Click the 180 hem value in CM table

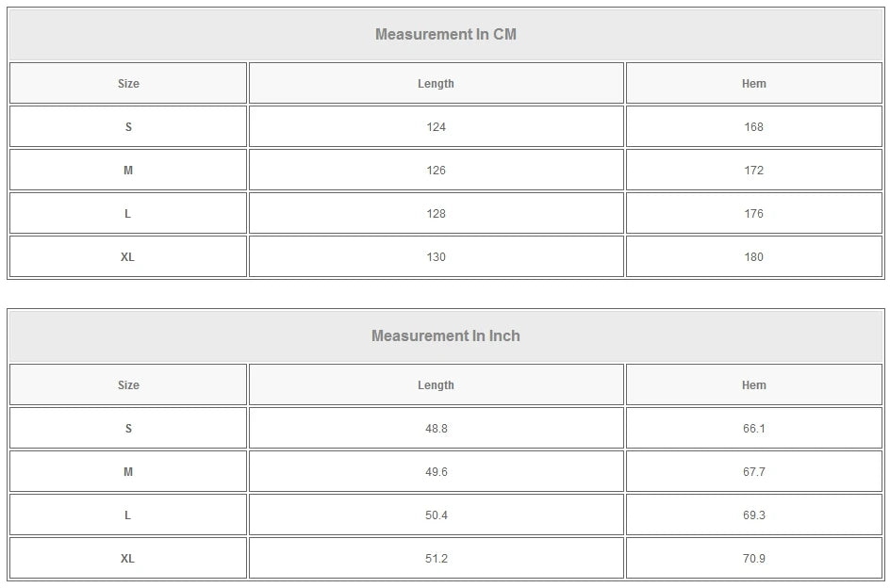pos(754,256)
